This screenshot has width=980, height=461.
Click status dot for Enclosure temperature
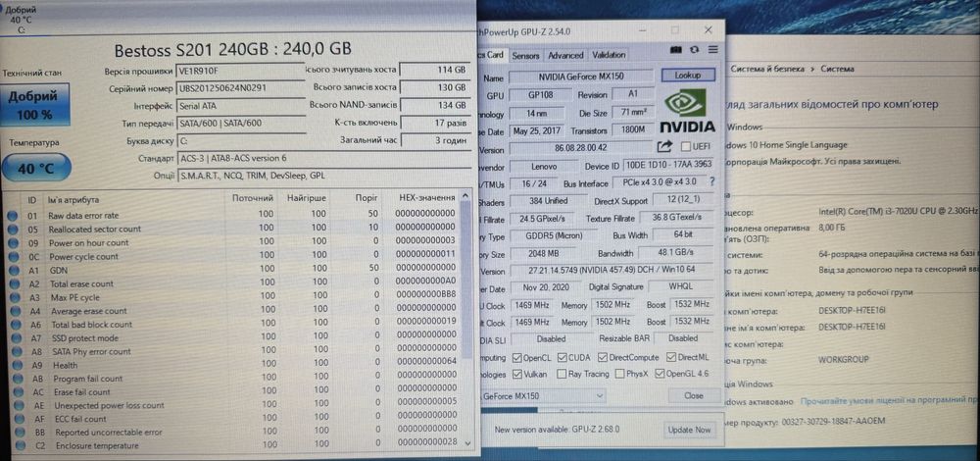click(20, 446)
